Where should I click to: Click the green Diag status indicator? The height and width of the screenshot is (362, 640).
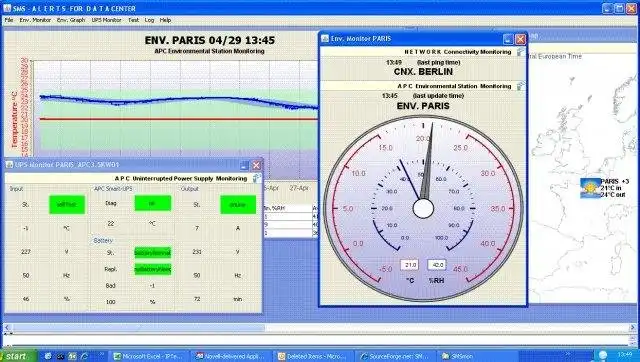tap(153, 203)
